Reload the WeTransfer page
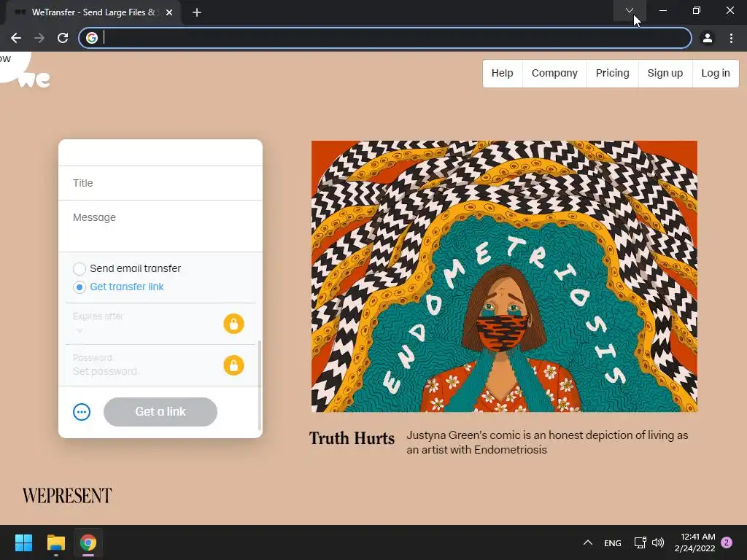This screenshot has height=560, width=747. pos(63,38)
